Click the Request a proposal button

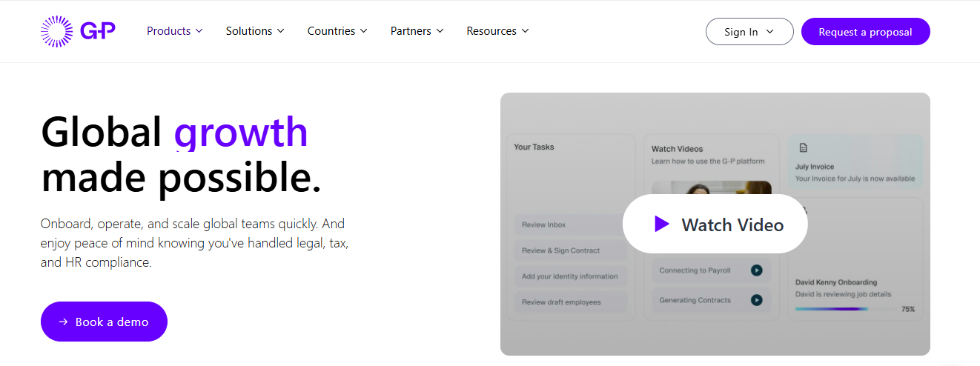pyautogui.click(x=865, y=32)
